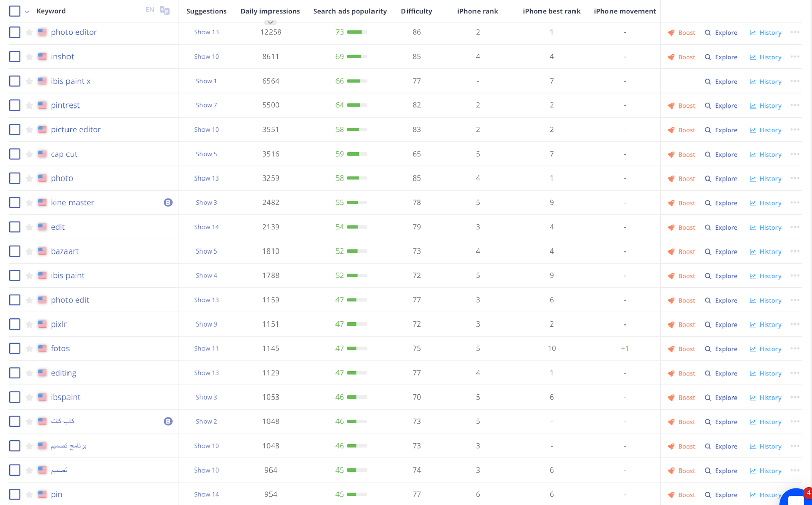Open more options for 'fotos' row
Image resolution: width=812 pixels, height=505 pixels.
click(x=795, y=349)
